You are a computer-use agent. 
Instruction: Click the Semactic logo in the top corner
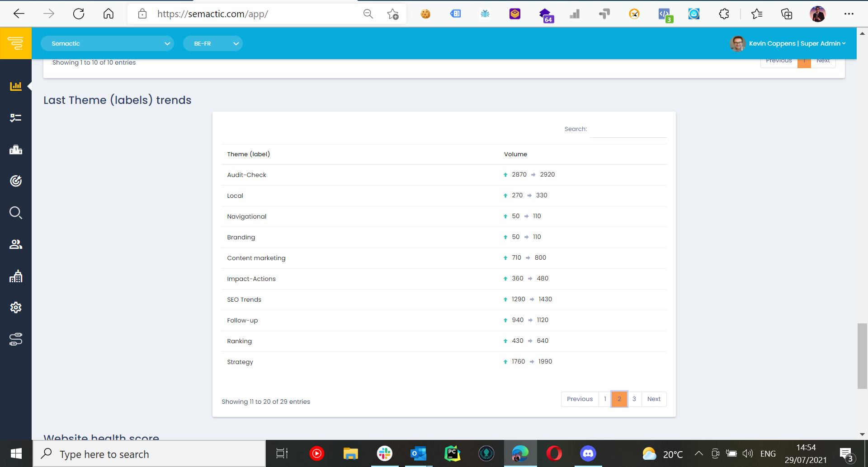pyautogui.click(x=16, y=43)
